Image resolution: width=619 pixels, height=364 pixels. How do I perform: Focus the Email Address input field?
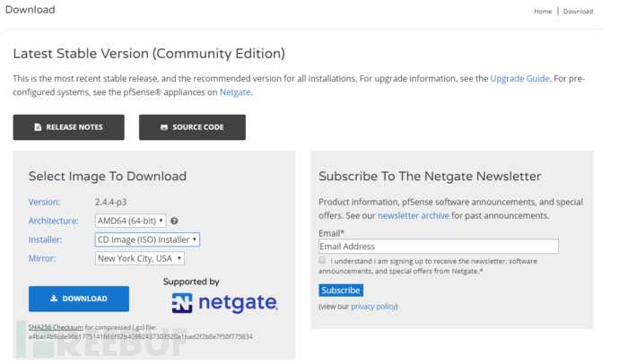(x=438, y=247)
